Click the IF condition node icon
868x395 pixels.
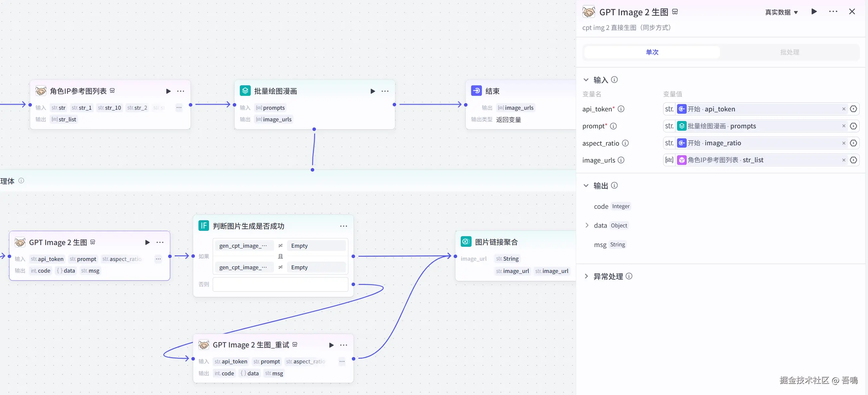click(204, 225)
